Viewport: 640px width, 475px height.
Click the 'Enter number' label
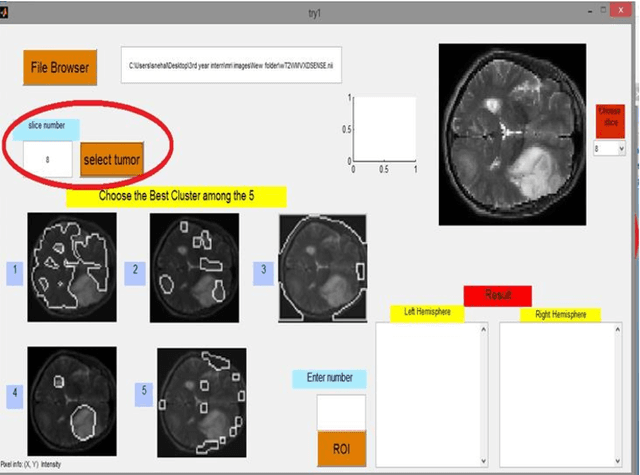[x=329, y=379]
